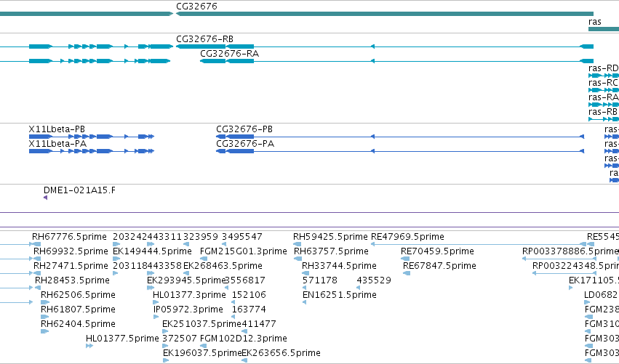The width and height of the screenshot is (619, 364).
Task: Click the RE70459.5prime arrow glyph
Action: (405, 259)
